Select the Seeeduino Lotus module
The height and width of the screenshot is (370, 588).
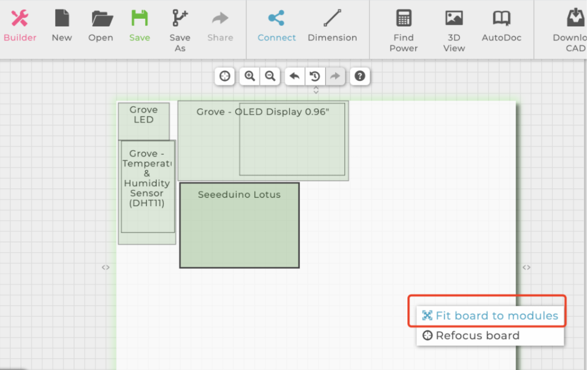click(239, 225)
